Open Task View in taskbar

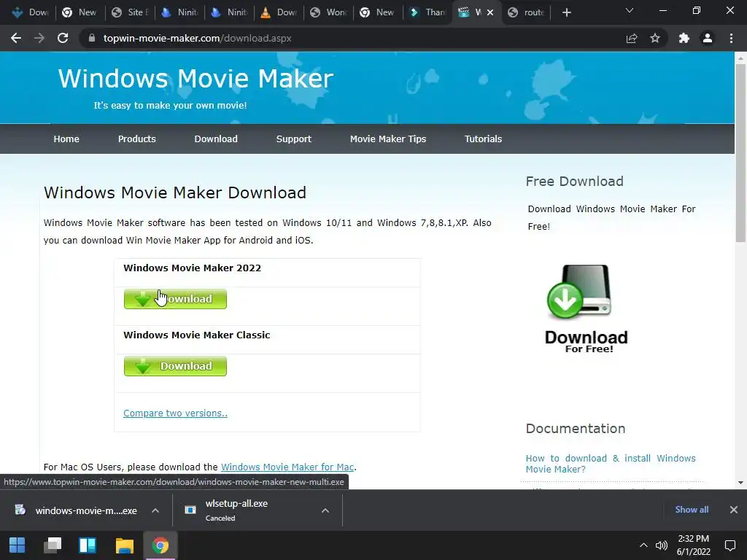click(x=53, y=545)
